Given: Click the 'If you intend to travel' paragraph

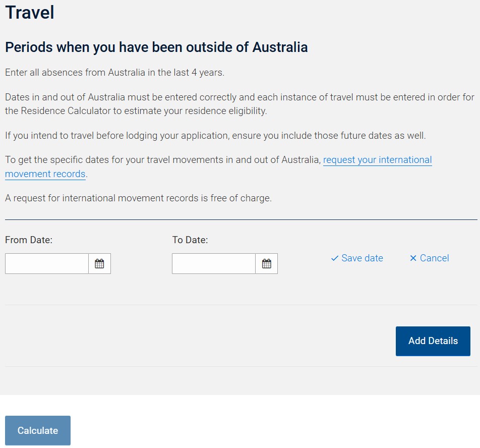Looking at the screenshot, I should pyautogui.click(x=215, y=135).
